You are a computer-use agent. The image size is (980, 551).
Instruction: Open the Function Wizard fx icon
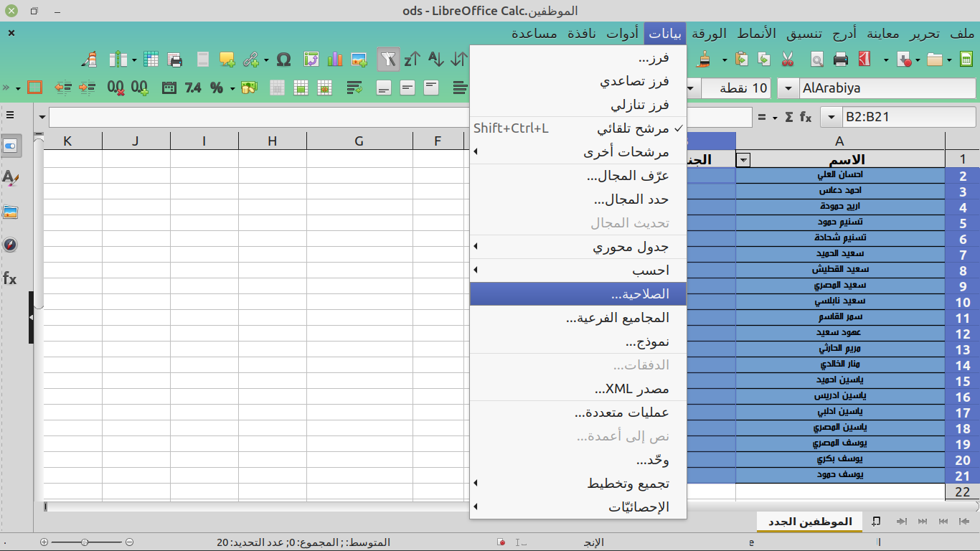(806, 117)
